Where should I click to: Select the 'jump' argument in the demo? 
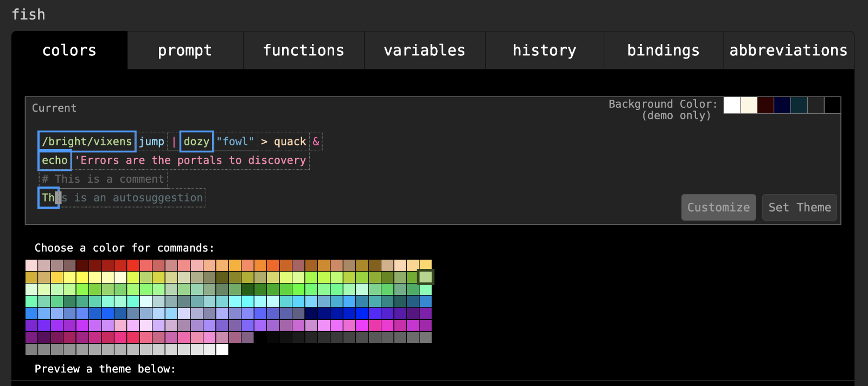click(151, 141)
